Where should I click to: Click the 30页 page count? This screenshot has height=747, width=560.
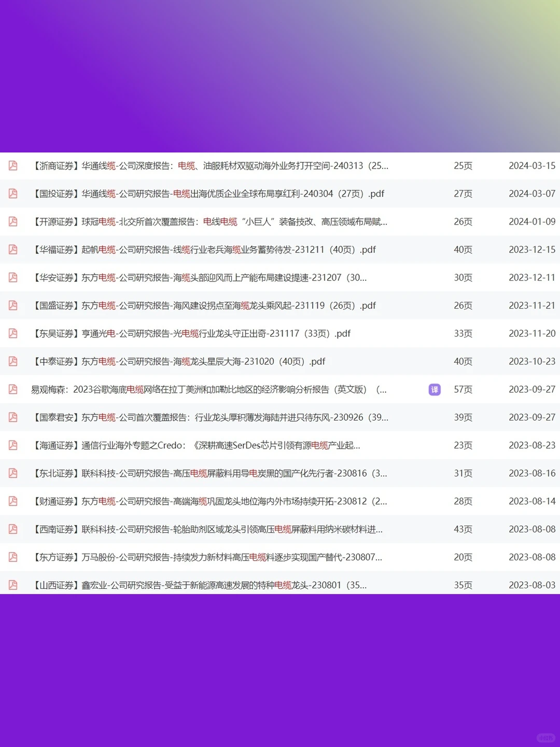463,278
